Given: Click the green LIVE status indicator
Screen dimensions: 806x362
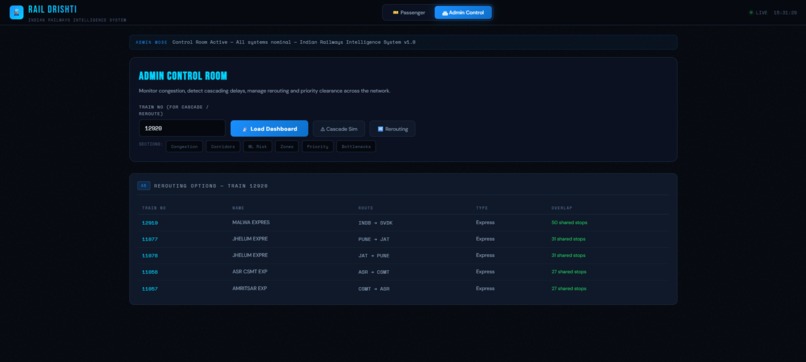Looking at the screenshot, I should [x=751, y=12].
